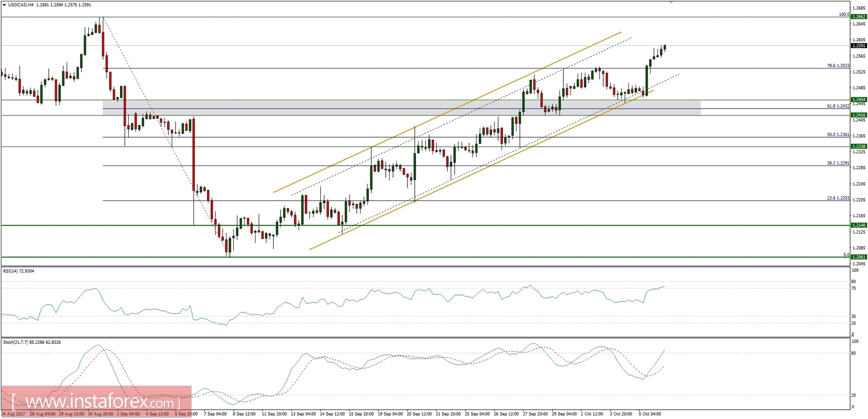Viewport: 868px width, 419px height.
Task: Click the 21 Sep 20:00 time axis label
Action: click(448, 414)
